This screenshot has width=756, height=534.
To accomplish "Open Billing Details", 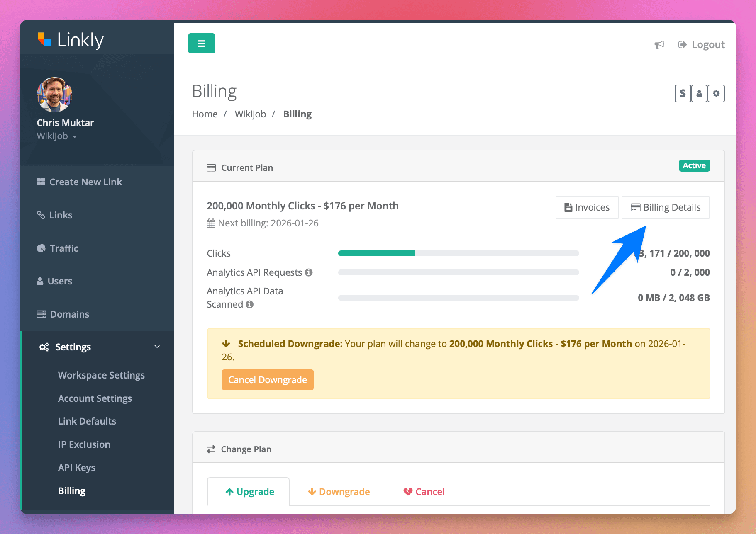I will coord(665,207).
